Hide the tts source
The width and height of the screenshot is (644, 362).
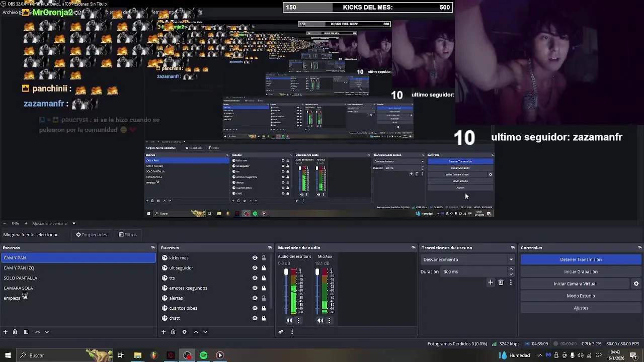tap(255, 278)
